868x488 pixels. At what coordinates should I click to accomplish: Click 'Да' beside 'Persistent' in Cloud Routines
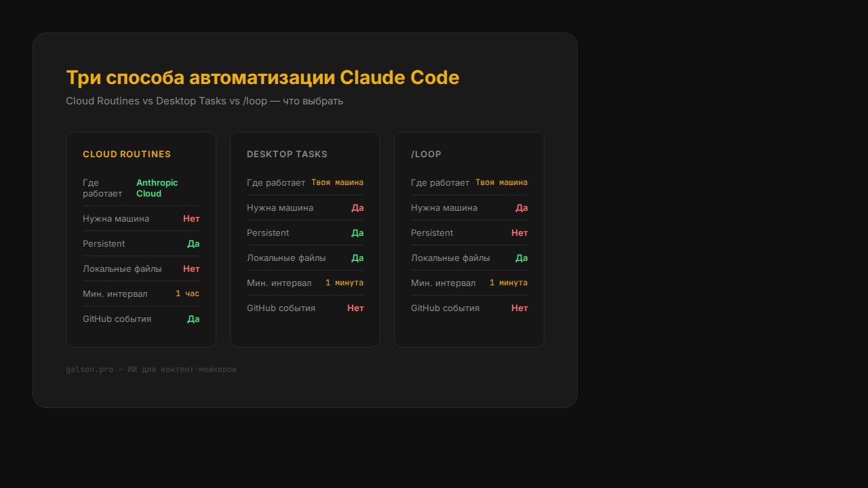pos(193,244)
